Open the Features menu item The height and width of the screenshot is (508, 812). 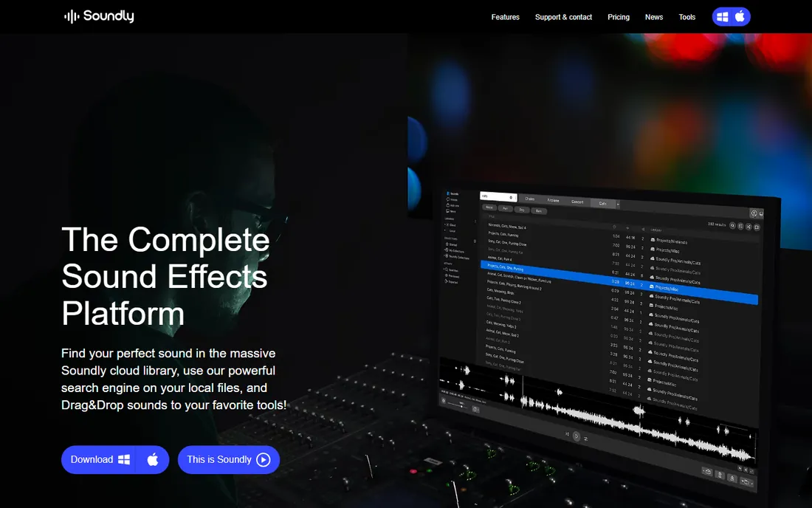tap(505, 17)
